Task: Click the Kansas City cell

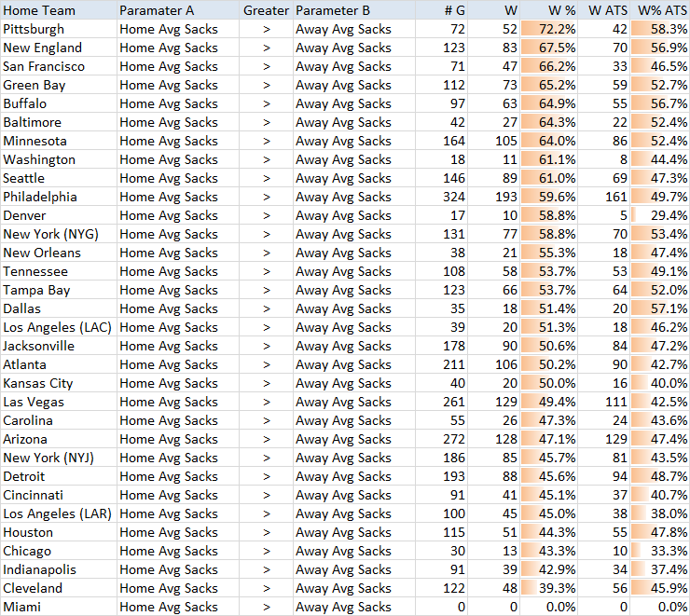Action: 59,383
